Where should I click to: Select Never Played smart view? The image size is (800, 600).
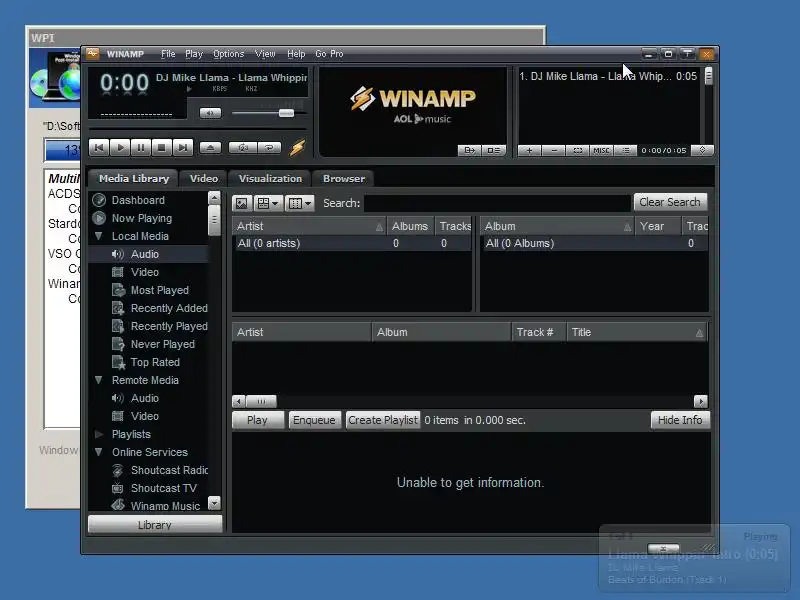click(163, 344)
